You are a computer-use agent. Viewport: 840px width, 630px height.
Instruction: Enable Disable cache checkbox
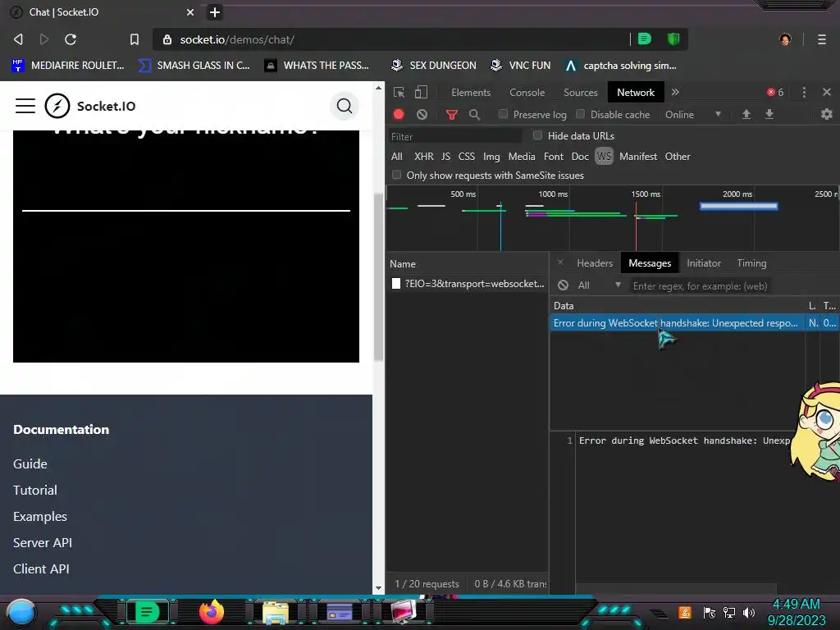click(x=580, y=113)
